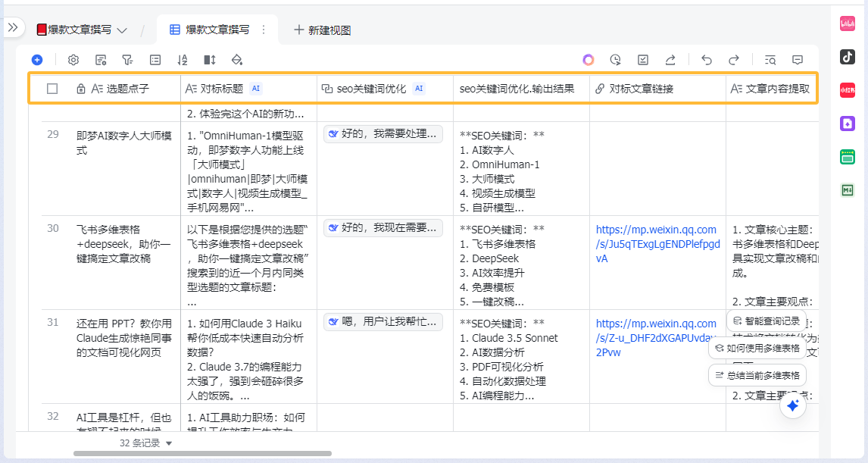Open the TikTok icon in right sidebar
The height and width of the screenshot is (463, 868).
pos(848,57)
